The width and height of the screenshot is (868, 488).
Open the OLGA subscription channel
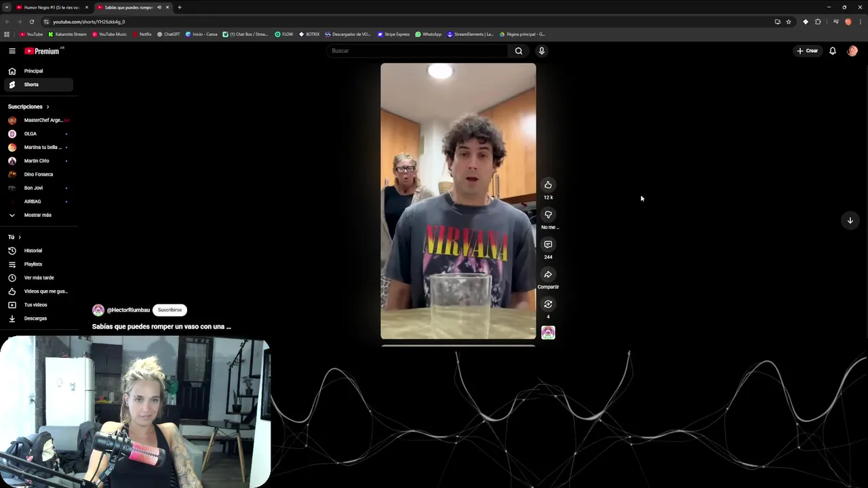(x=38, y=134)
